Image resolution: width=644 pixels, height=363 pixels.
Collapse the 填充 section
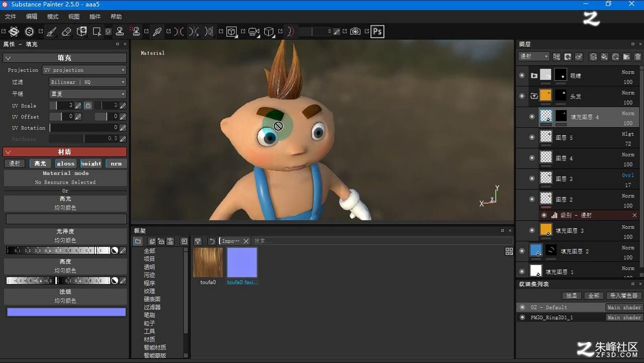click(8, 58)
